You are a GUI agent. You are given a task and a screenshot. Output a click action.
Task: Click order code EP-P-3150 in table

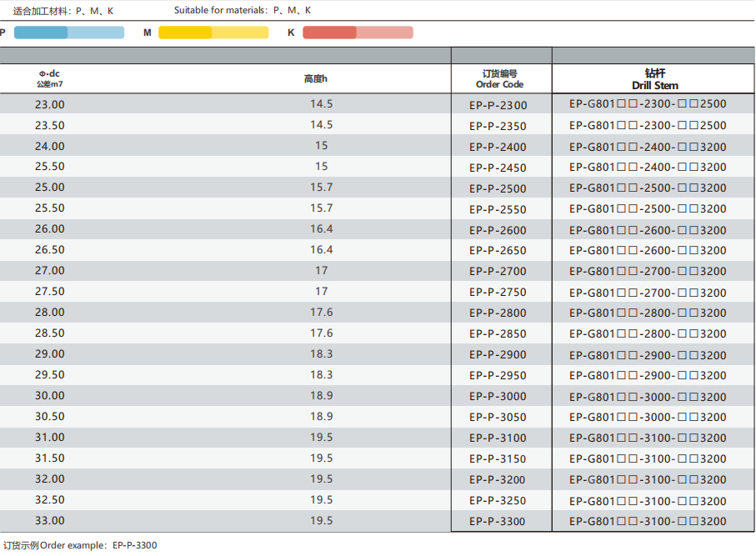click(498, 459)
